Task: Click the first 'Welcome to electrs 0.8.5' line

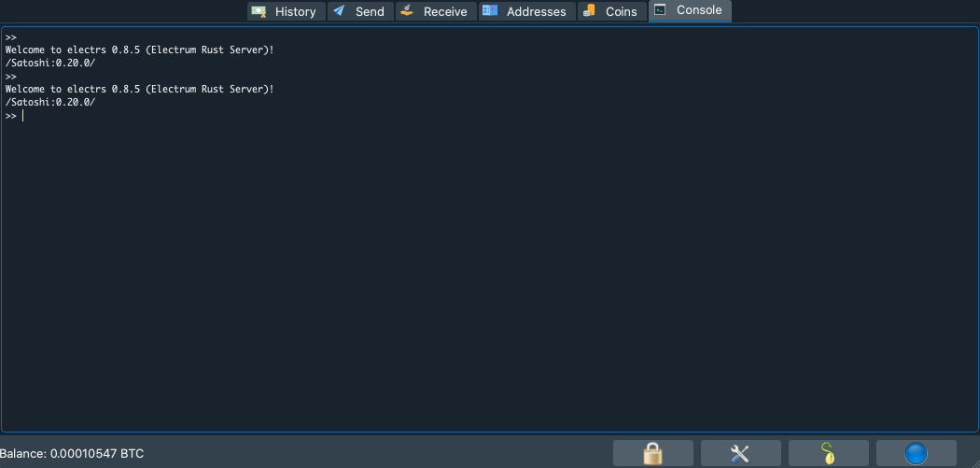Action: click(139, 50)
